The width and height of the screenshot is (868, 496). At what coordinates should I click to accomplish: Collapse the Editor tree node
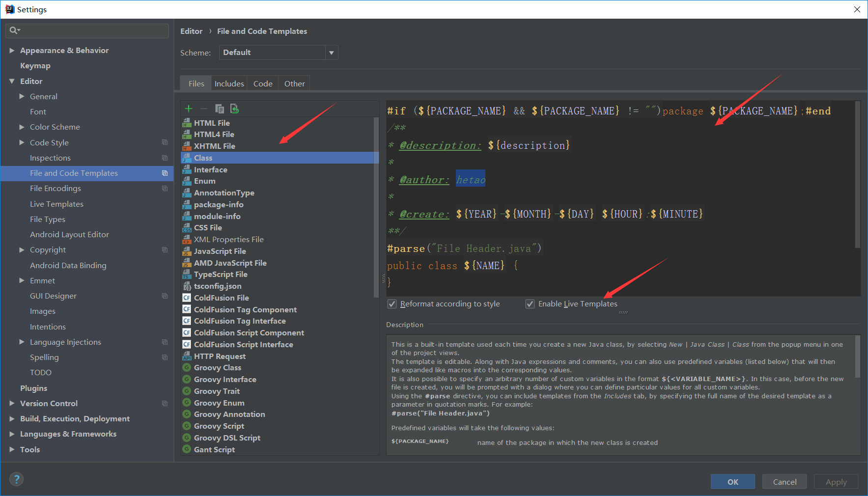click(12, 81)
